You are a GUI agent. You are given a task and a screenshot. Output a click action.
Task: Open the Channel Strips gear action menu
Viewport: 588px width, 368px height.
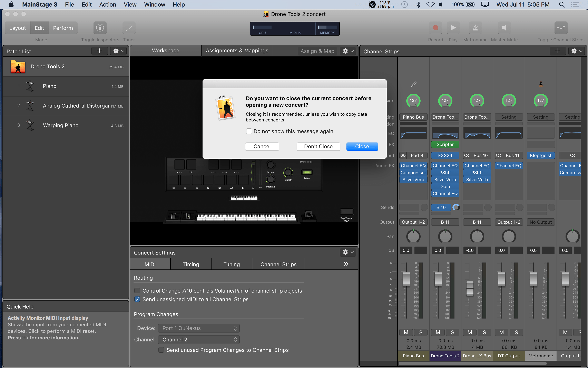577,51
